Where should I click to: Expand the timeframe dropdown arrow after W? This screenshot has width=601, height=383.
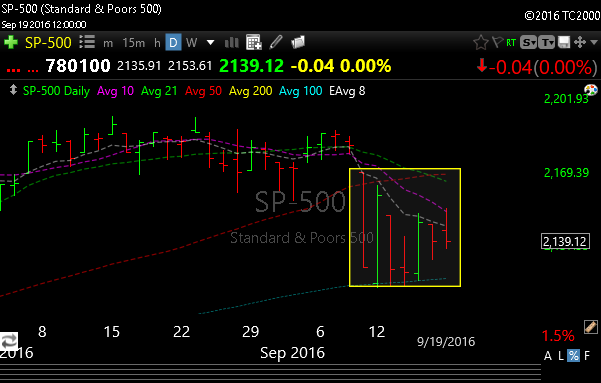[210, 42]
